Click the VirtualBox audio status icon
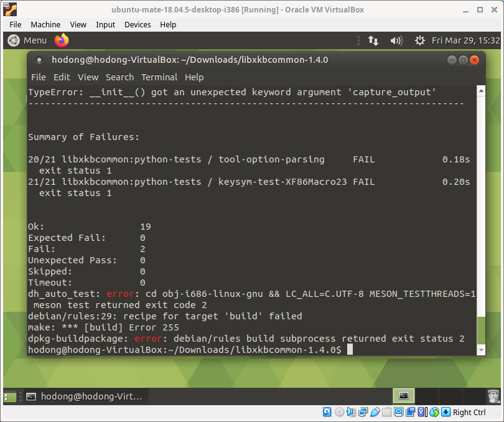The width and height of the screenshot is (504, 422). [x=351, y=412]
